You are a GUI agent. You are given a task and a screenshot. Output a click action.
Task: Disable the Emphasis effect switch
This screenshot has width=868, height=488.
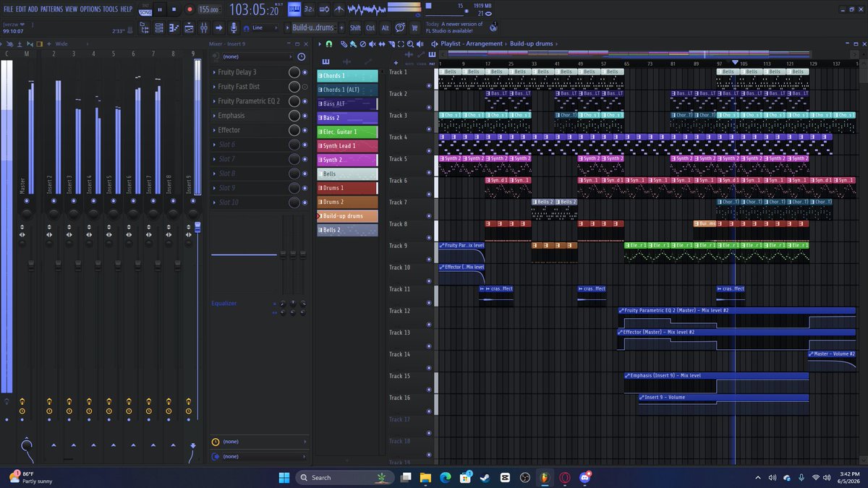click(305, 116)
